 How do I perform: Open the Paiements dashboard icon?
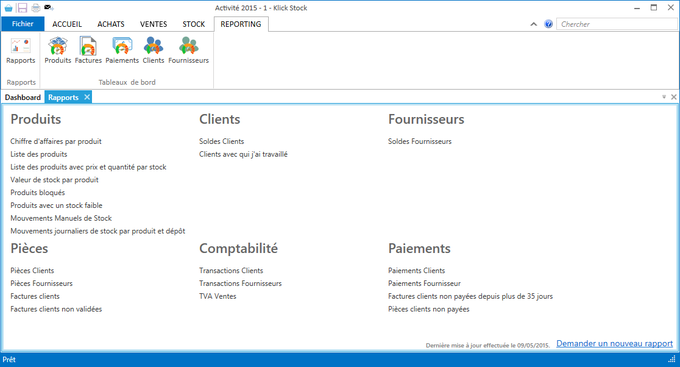coord(122,51)
